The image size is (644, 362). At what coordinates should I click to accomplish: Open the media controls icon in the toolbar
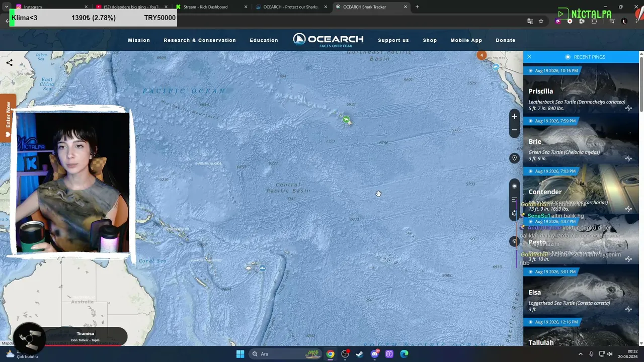click(x=612, y=21)
